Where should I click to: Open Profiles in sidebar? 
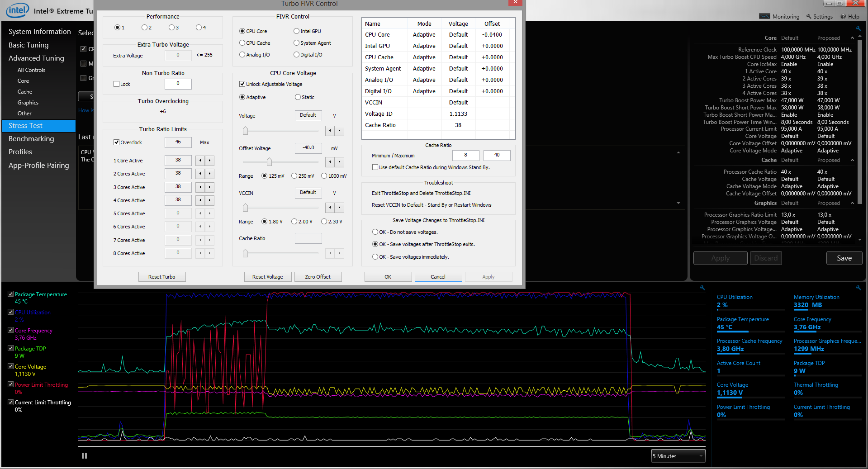[x=20, y=152]
